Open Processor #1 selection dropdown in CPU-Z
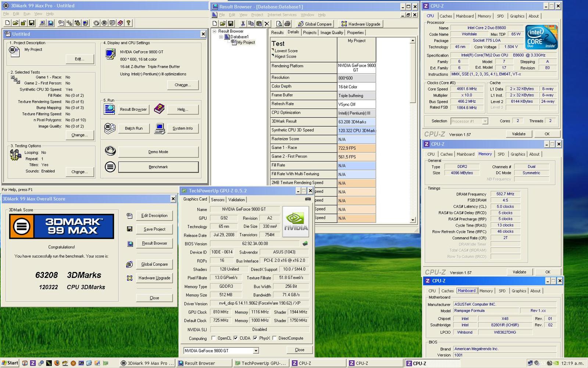The width and height of the screenshot is (588, 368). 485,121
